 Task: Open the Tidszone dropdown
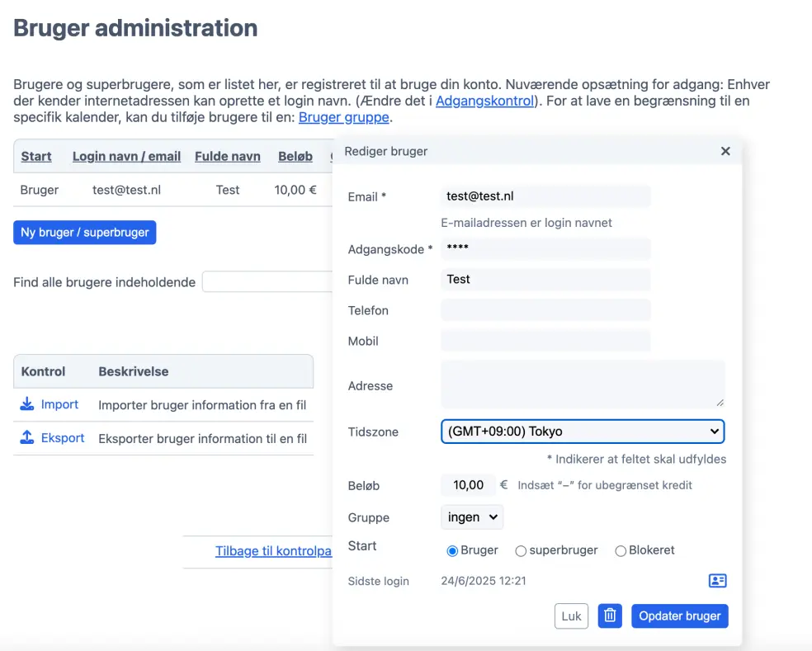(x=582, y=432)
